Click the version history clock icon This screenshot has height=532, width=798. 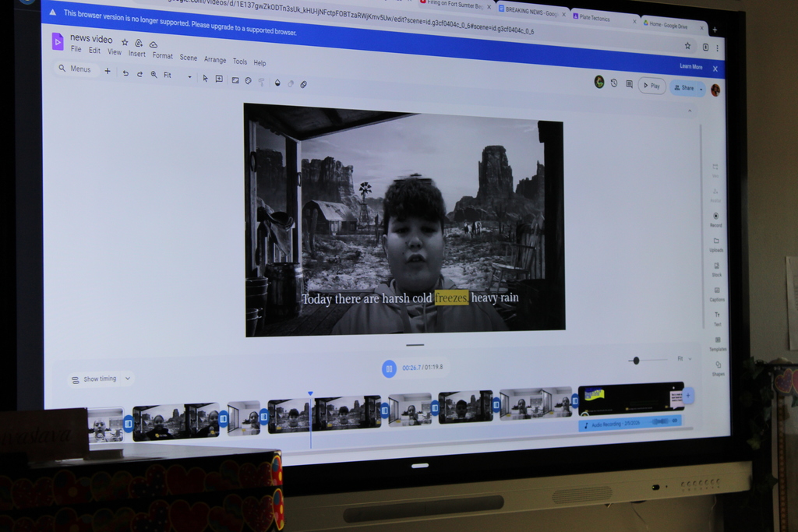(x=613, y=83)
